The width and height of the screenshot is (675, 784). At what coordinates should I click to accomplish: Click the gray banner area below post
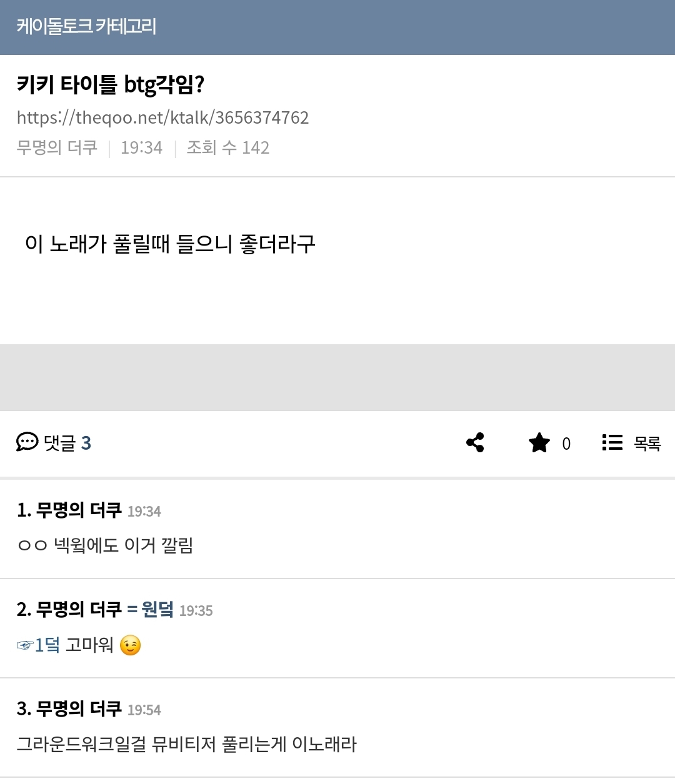point(337,377)
